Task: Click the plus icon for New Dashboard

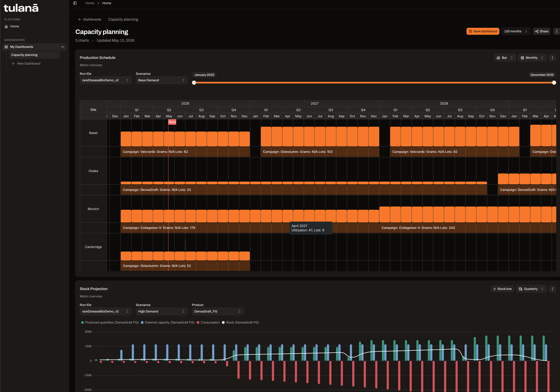Action: coord(13,63)
